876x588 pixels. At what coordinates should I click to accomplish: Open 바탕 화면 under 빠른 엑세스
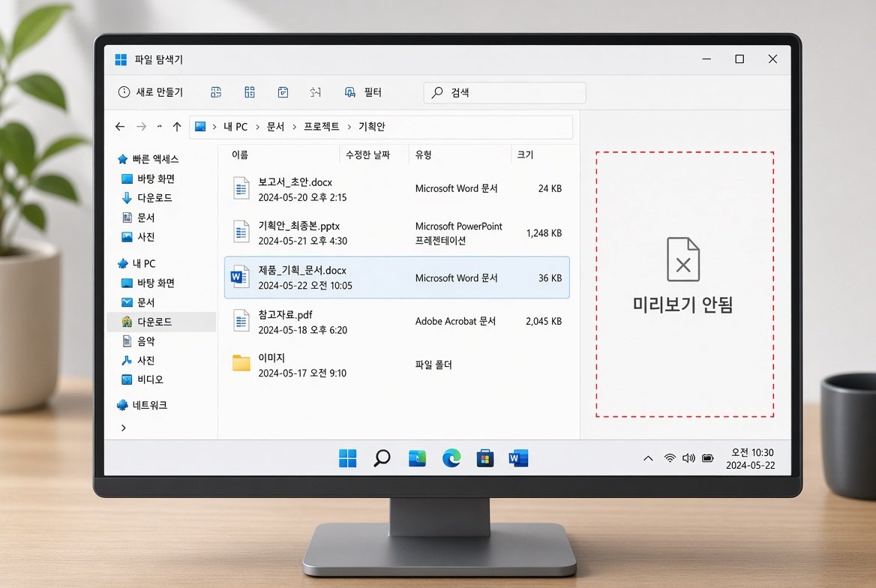[148, 178]
